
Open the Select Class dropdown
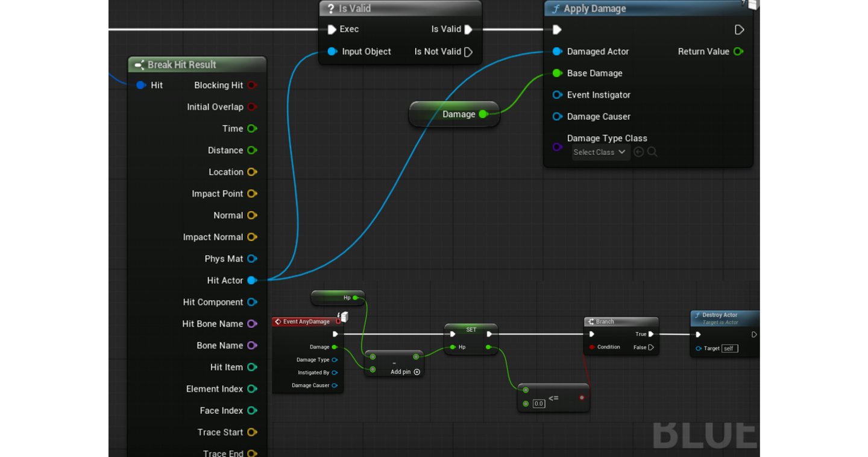(x=600, y=152)
